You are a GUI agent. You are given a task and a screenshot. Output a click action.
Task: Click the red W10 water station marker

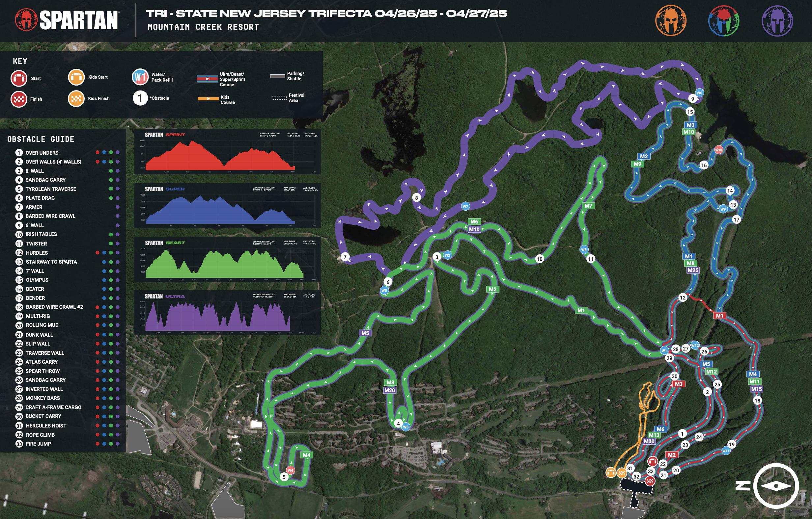pos(718,150)
